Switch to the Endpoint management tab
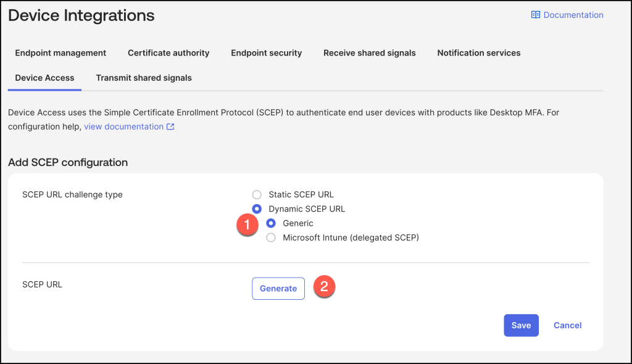 point(60,53)
